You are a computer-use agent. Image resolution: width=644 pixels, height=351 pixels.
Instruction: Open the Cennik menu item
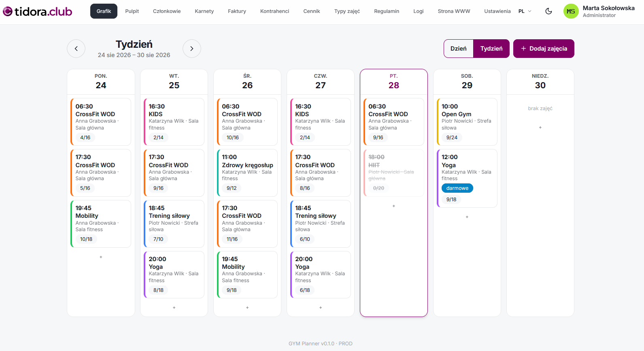coord(312,11)
